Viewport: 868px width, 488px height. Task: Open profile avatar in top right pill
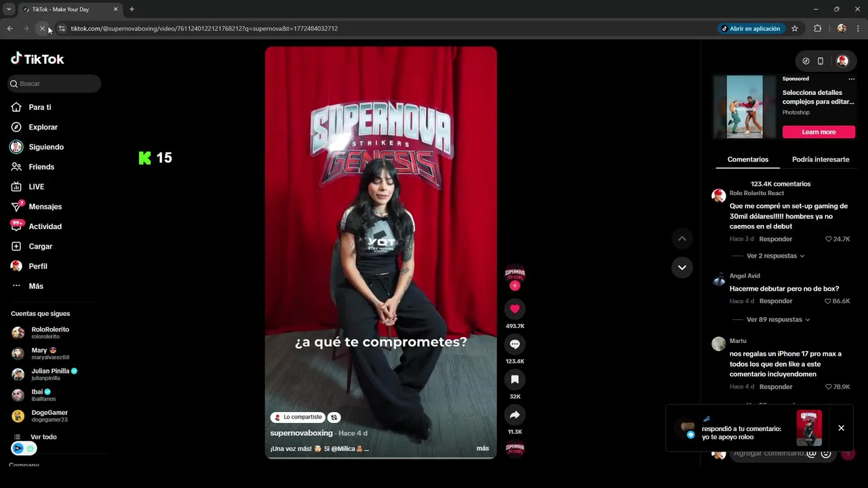(843, 61)
